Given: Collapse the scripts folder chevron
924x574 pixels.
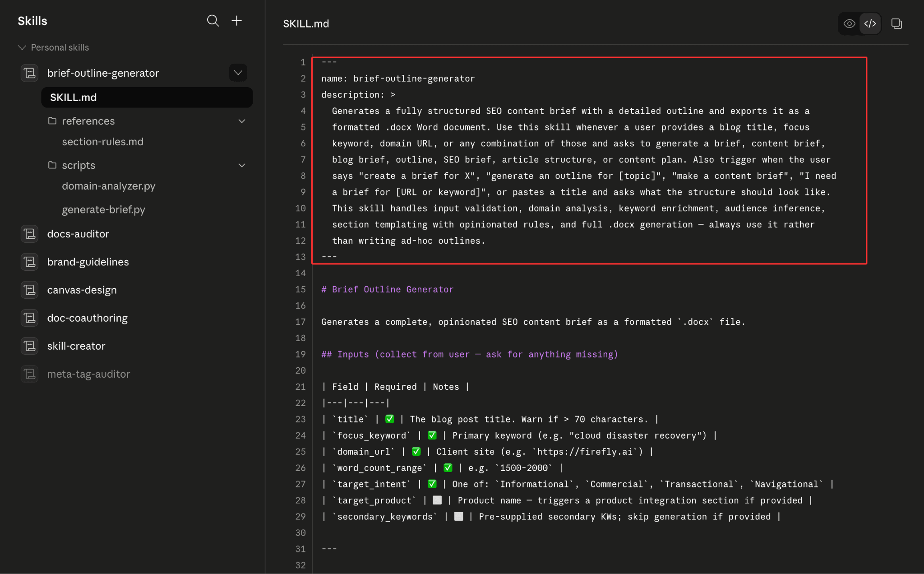Looking at the screenshot, I should pyautogui.click(x=242, y=165).
